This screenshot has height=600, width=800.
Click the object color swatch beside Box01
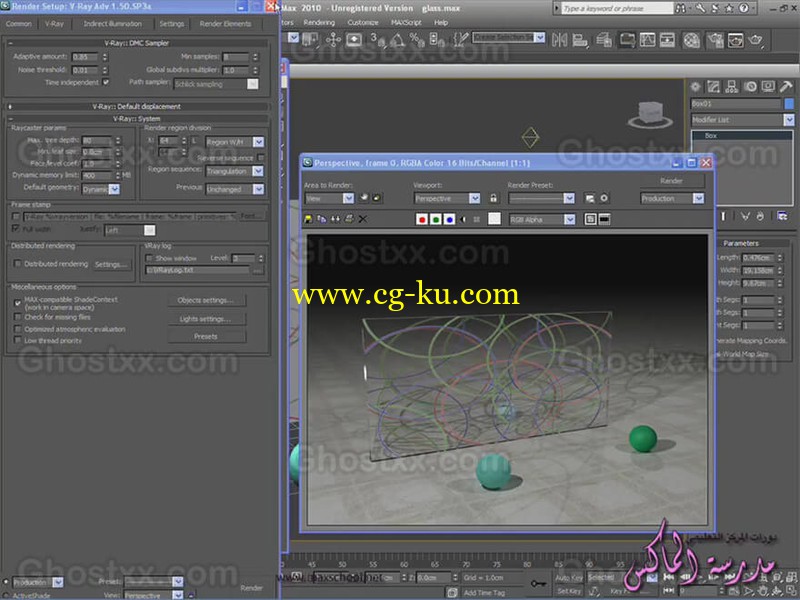789,104
